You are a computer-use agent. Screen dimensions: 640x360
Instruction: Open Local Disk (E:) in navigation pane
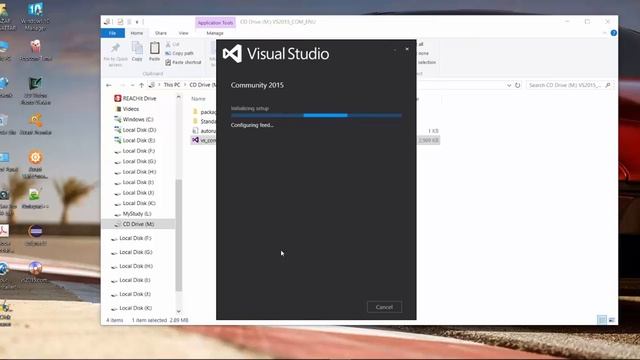click(x=135, y=140)
